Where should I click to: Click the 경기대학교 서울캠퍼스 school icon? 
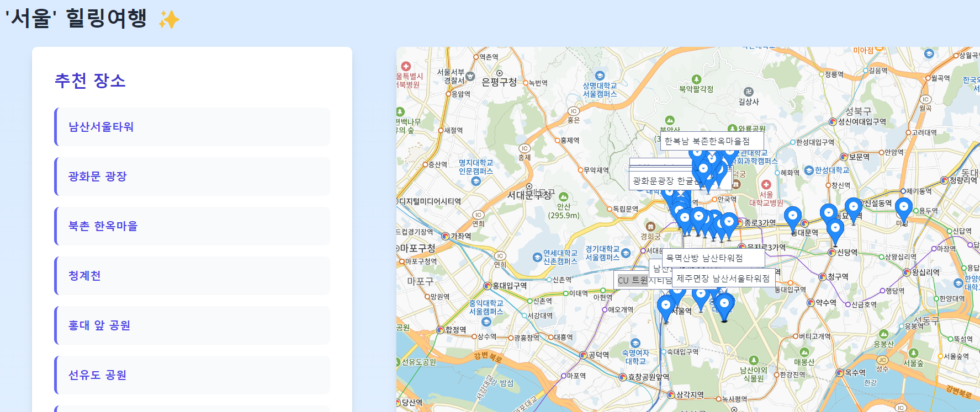click(x=626, y=253)
